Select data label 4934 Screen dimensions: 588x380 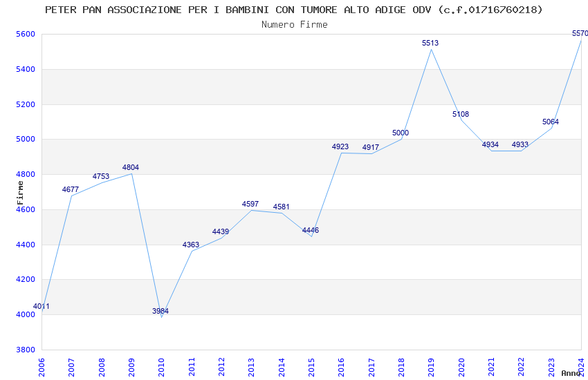pos(490,144)
